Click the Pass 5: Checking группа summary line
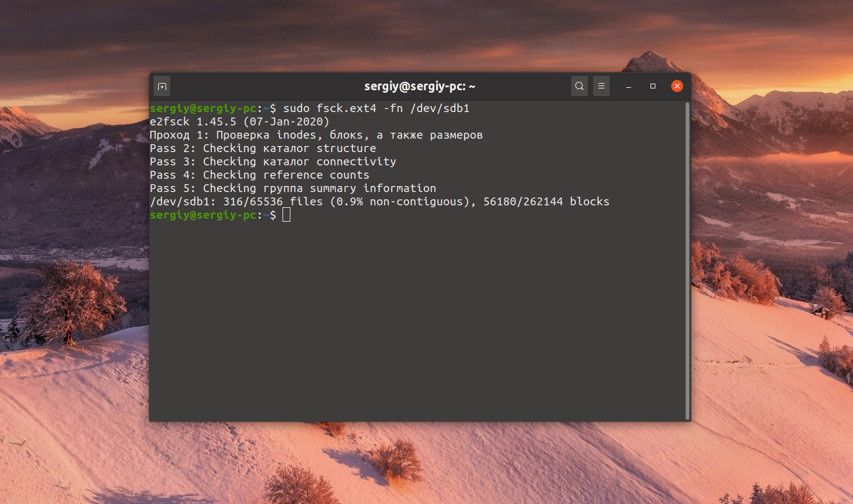853x504 pixels. pos(293,188)
